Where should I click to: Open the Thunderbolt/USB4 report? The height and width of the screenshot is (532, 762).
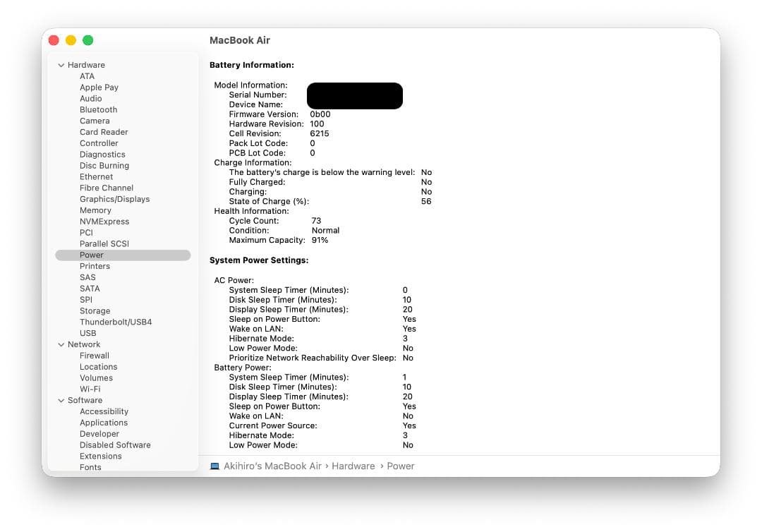click(116, 322)
